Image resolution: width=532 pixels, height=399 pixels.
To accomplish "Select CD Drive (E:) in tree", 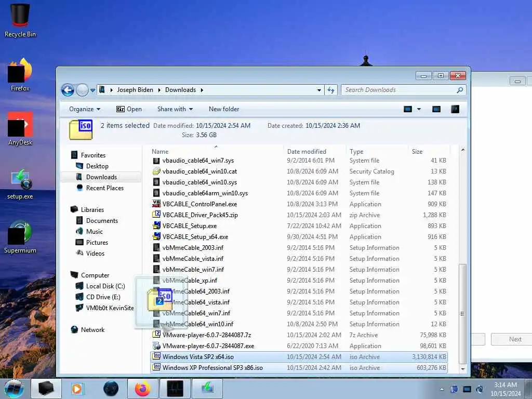I will tap(103, 297).
